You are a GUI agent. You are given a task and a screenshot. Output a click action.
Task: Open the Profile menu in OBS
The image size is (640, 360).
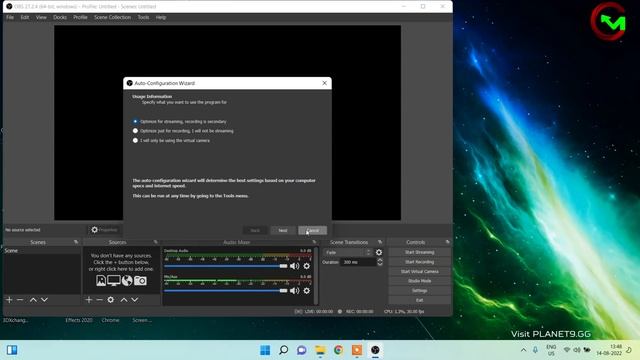80,17
